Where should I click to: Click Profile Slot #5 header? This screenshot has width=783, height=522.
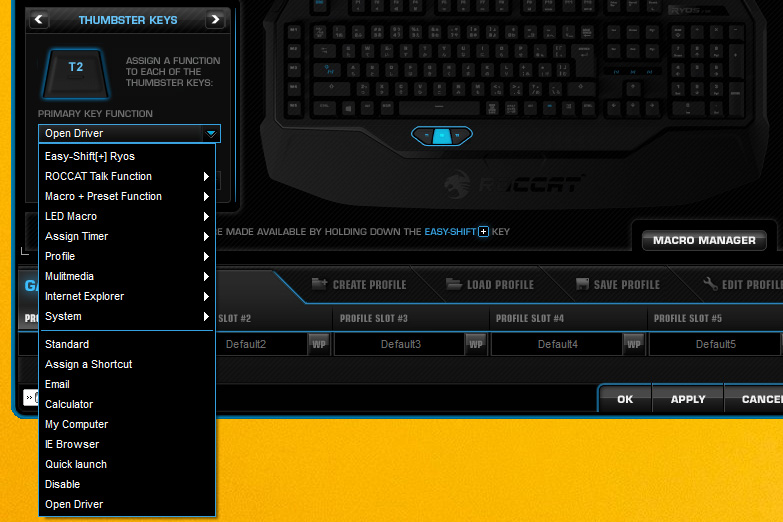coord(688,318)
